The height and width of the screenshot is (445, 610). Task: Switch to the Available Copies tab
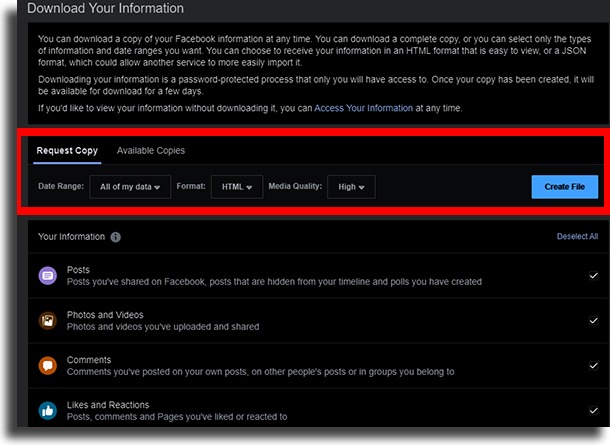tap(151, 151)
